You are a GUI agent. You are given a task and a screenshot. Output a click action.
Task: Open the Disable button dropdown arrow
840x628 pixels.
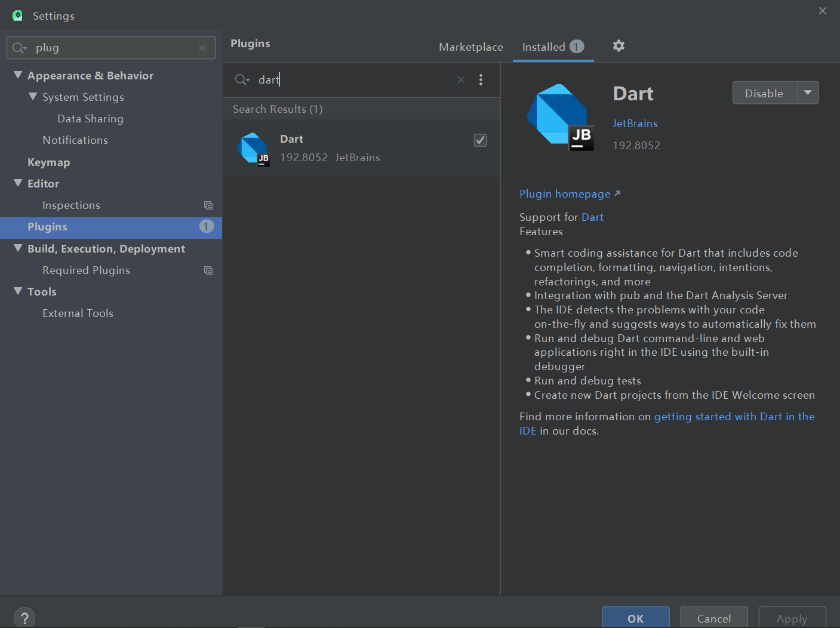(808, 93)
